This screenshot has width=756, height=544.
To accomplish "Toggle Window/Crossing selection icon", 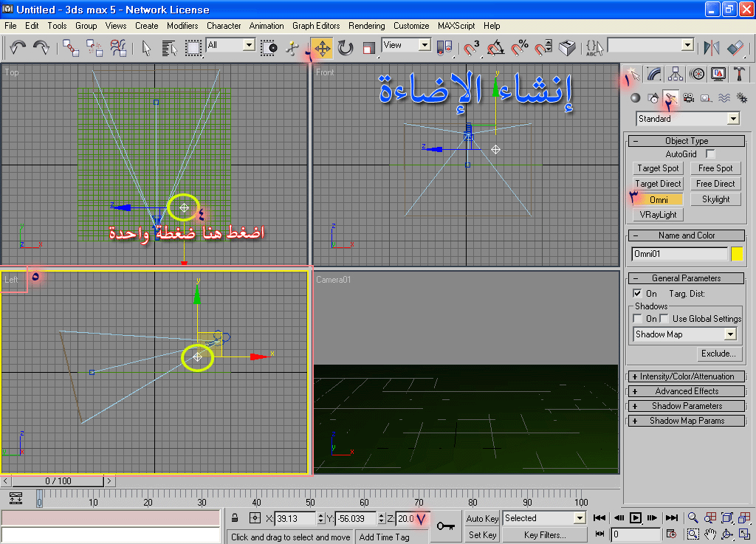I will point(269,48).
